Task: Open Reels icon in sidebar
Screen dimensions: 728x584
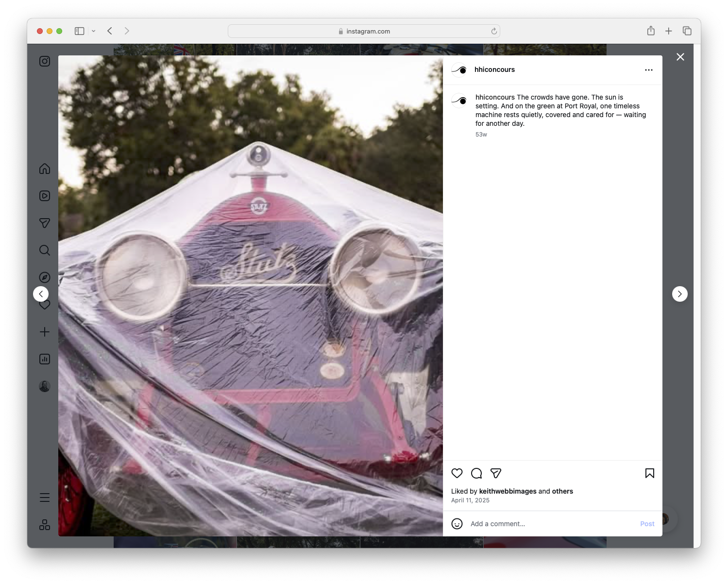Action: (x=45, y=196)
